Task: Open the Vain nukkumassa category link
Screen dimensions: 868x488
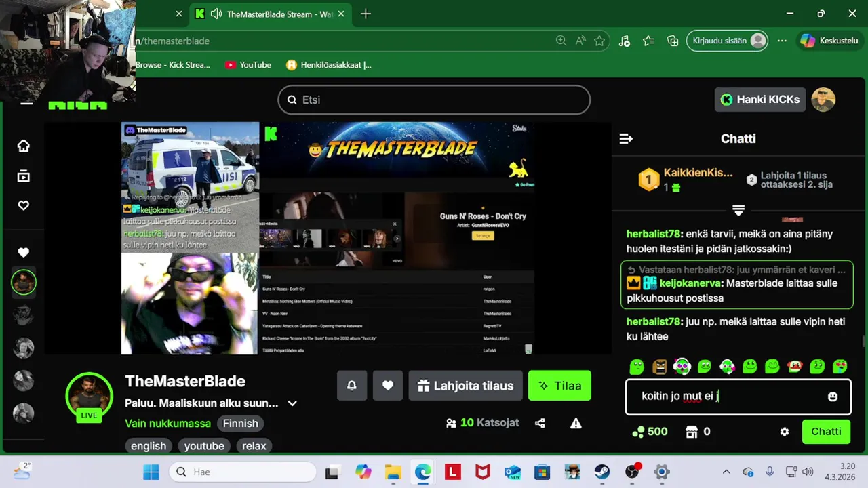Action: click(x=167, y=424)
